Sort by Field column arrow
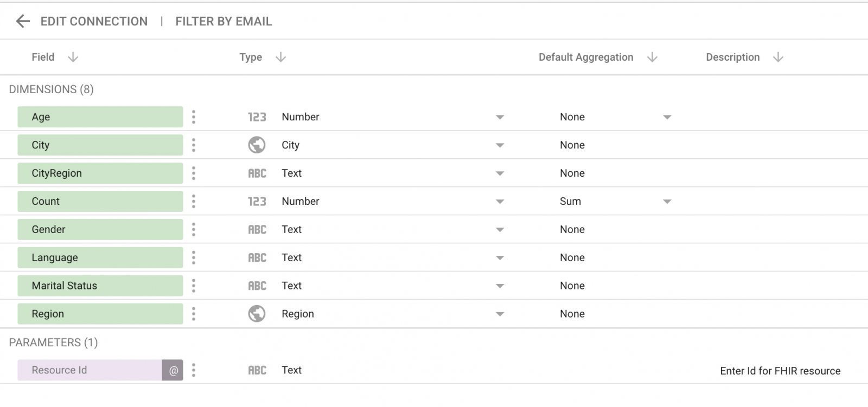This screenshot has width=868, height=407. [x=73, y=57]
